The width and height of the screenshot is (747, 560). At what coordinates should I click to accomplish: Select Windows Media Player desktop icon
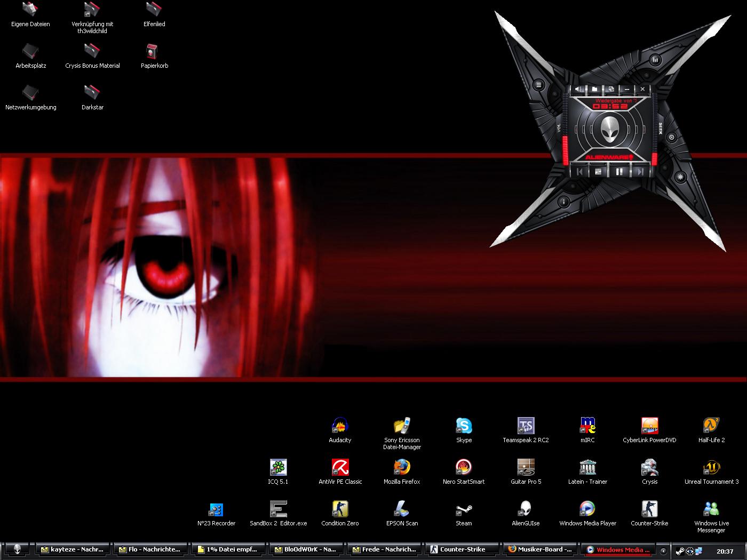click(587, 513)
